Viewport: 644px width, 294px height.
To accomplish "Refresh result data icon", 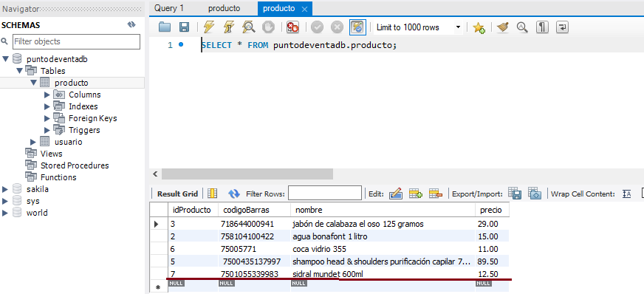I will tap(234, 194).
